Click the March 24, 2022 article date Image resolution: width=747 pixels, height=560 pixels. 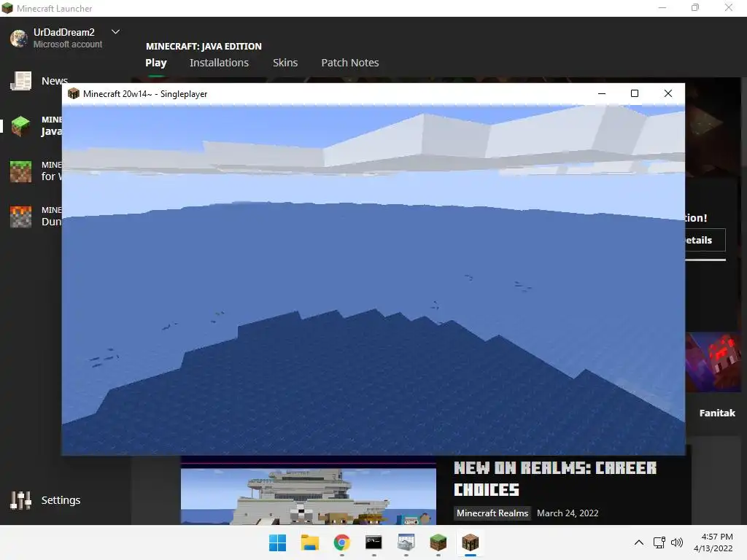(568, 513)
